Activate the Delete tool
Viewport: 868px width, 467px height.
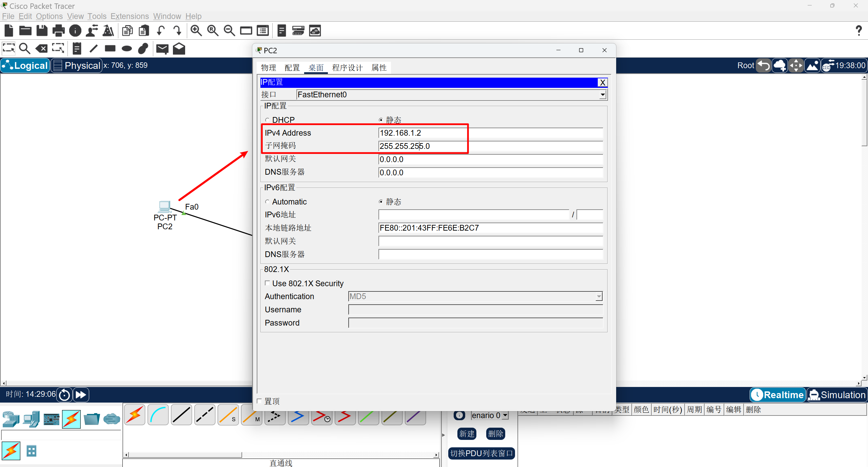pos(41,48)
